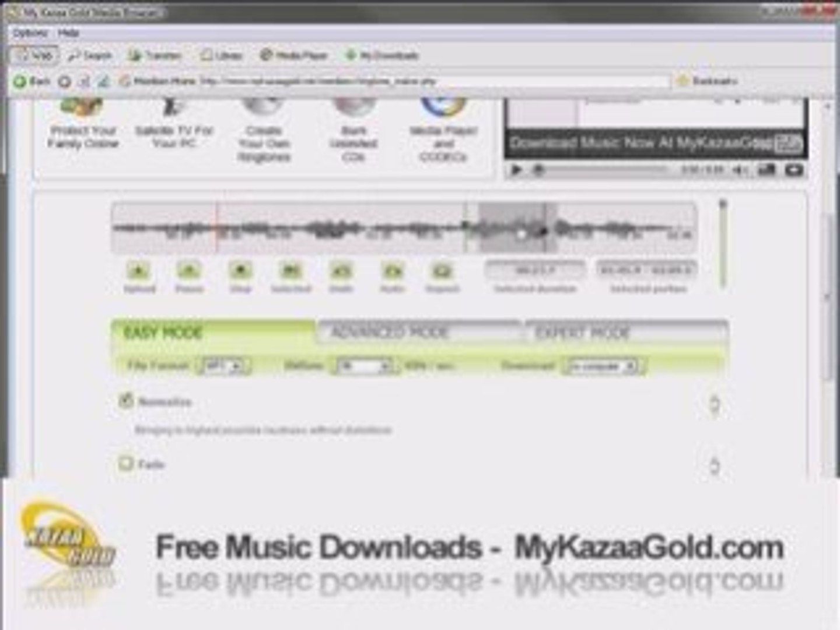Open the Library tab
This screenshot has height=630, width=840.
tap(221, 55)
